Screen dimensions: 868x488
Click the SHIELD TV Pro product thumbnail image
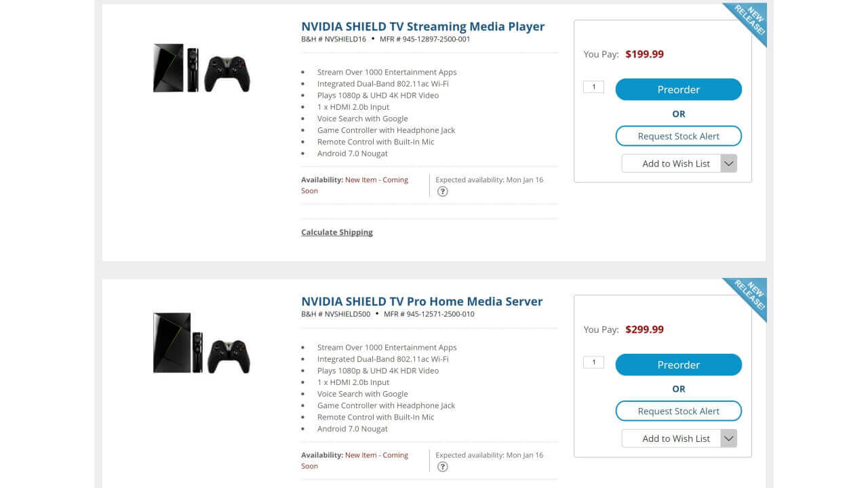[201, 343]
